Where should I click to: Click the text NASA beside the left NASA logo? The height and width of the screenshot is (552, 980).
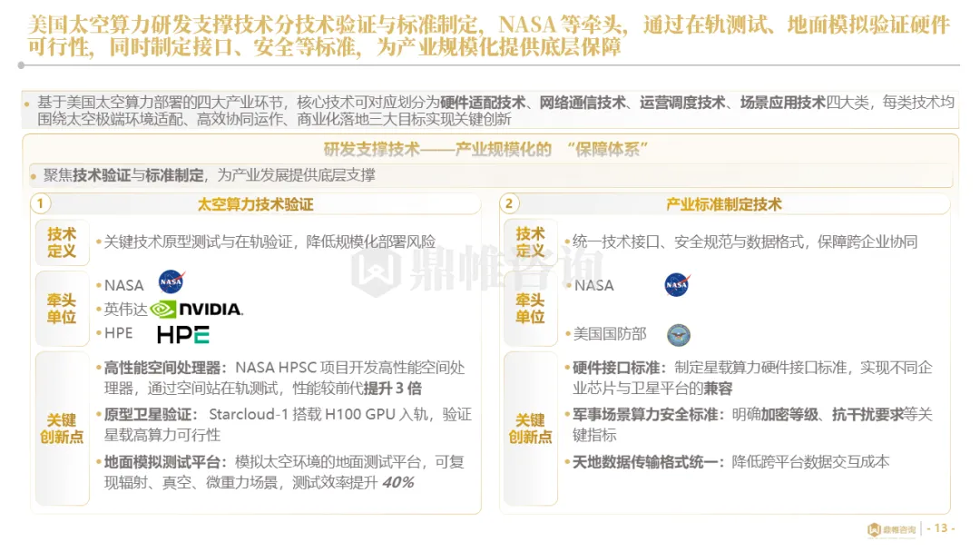click(x=123, y=286)
